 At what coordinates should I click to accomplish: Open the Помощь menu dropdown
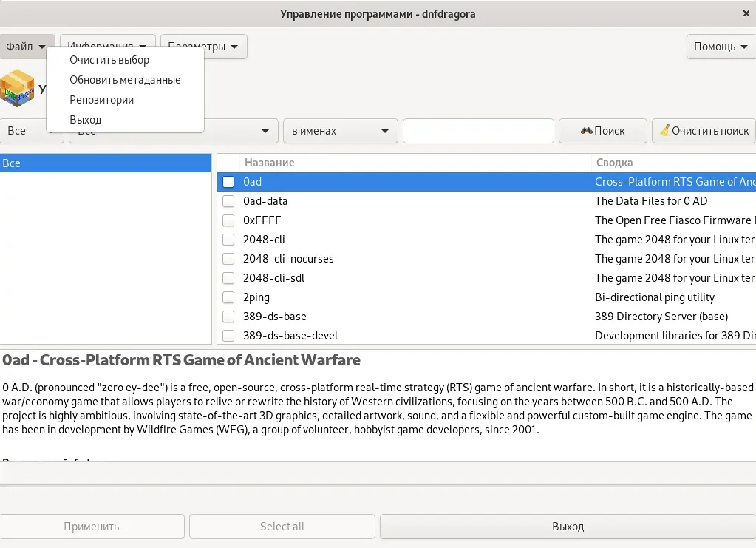click(721, 47)
